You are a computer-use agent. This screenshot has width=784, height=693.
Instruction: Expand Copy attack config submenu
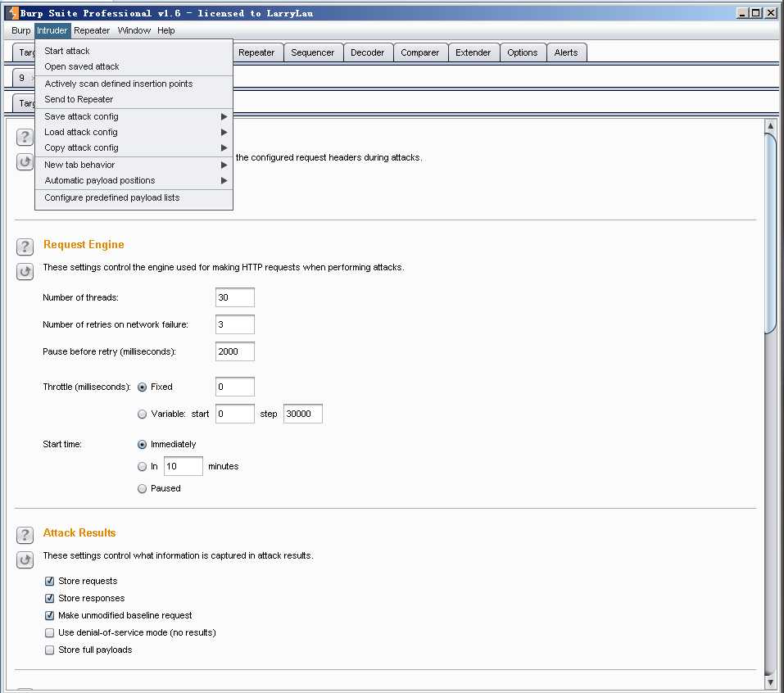(134, 147)
